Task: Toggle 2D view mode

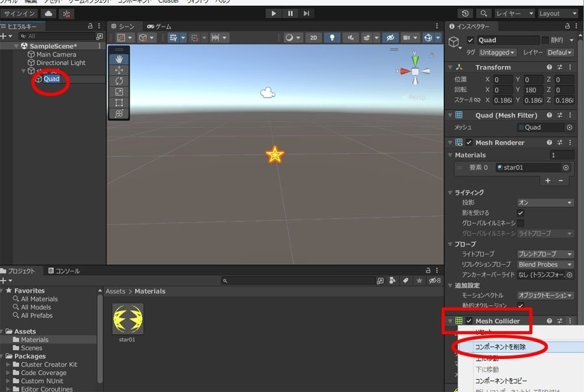Action: point(313,38)
